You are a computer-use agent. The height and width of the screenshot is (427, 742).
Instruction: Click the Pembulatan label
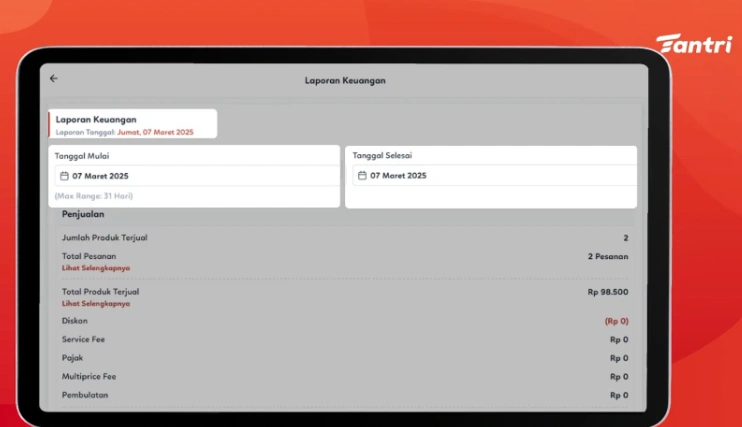pos(85,395)
